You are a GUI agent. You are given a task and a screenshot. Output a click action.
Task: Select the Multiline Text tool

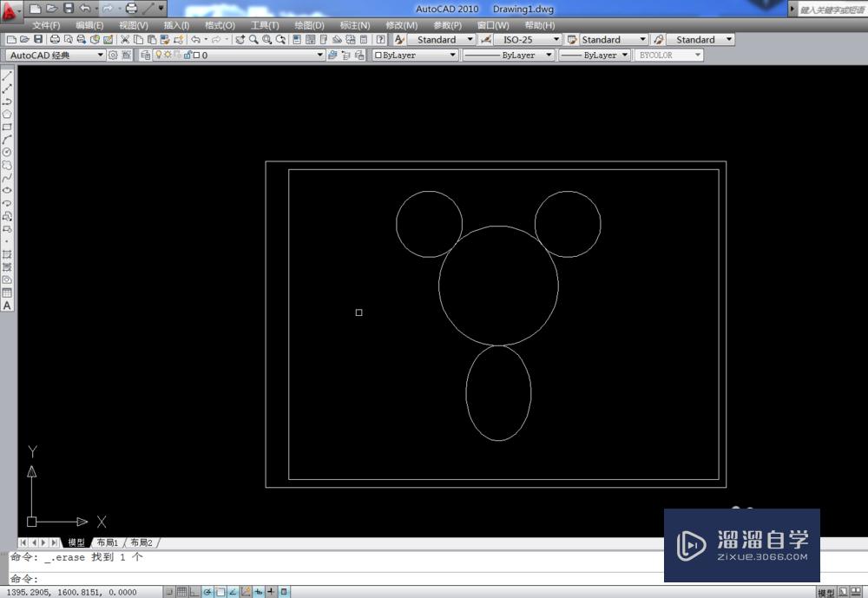tap(7, 306)
